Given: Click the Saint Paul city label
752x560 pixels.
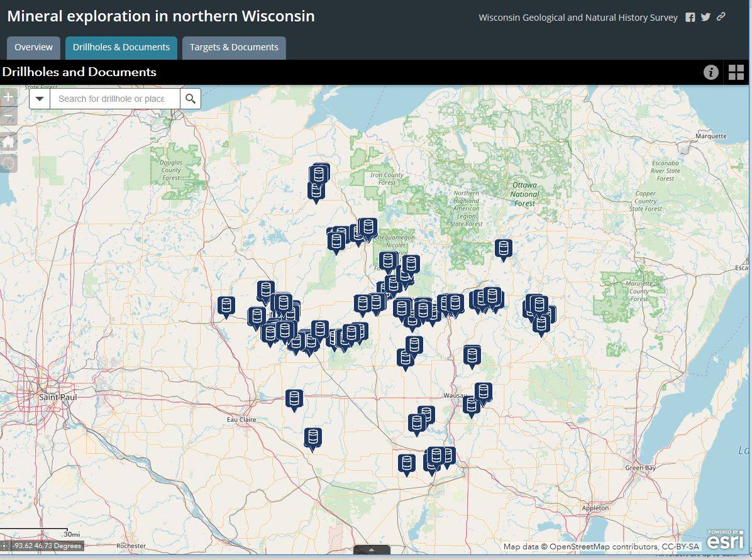Looking at the screenshot, I should click(x=58, y=397).
